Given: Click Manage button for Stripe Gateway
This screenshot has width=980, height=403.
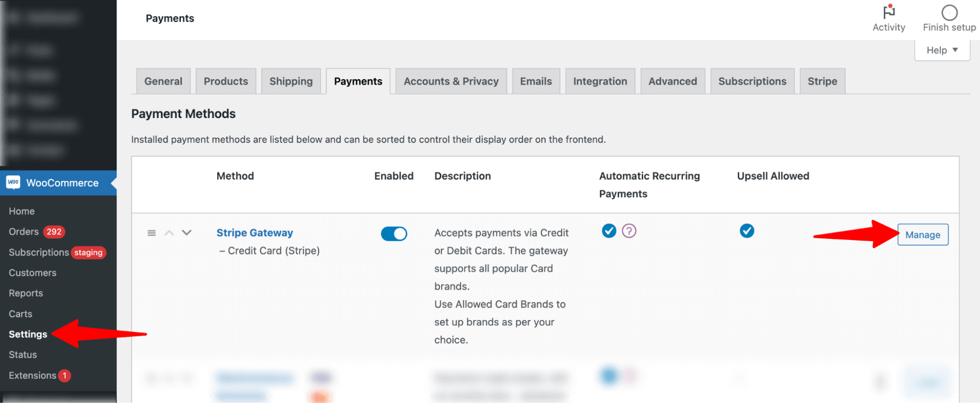Looking at the screenshot, I should (923, 235).
